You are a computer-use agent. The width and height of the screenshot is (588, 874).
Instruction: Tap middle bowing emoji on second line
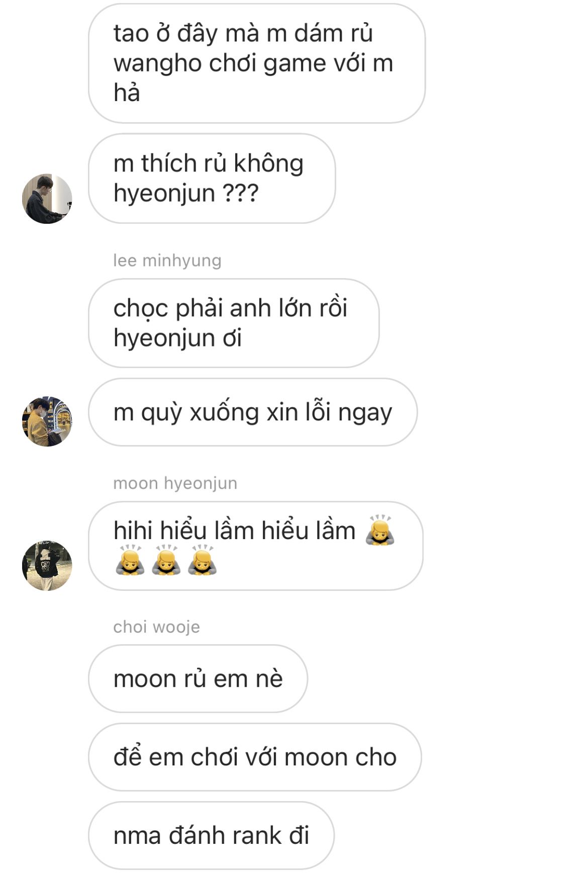point(166,560)
